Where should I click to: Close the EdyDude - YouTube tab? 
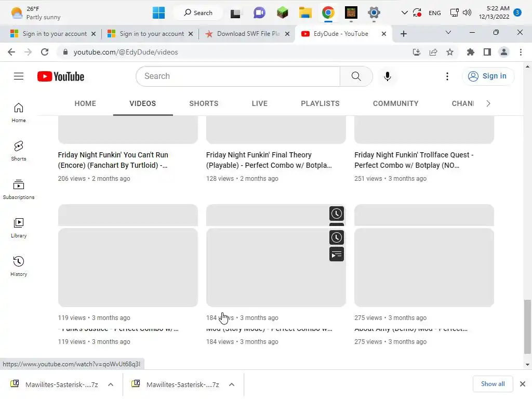(x=384, y=34)
